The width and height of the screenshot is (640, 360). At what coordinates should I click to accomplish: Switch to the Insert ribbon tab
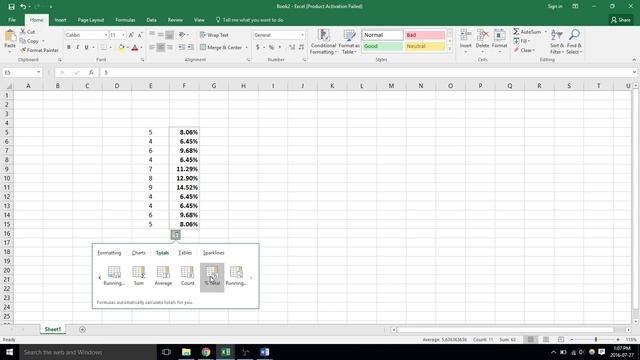click(x=60, y=20)
